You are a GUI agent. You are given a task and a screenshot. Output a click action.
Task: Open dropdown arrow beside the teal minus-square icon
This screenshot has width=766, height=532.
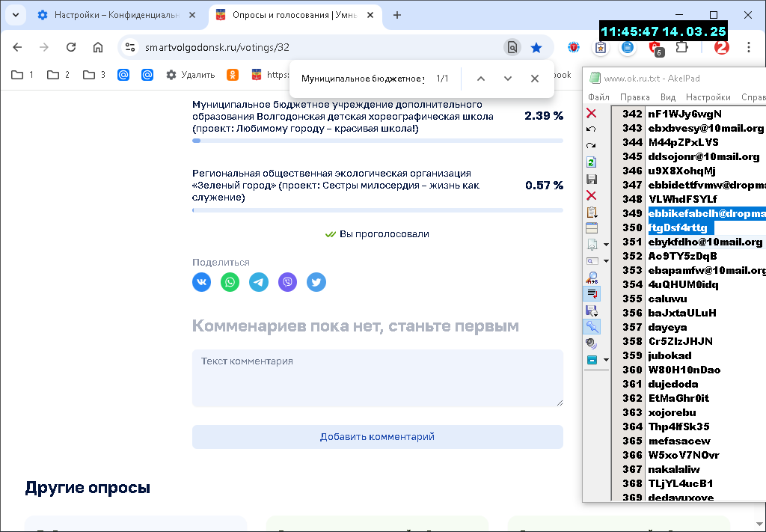click(606, 360)
